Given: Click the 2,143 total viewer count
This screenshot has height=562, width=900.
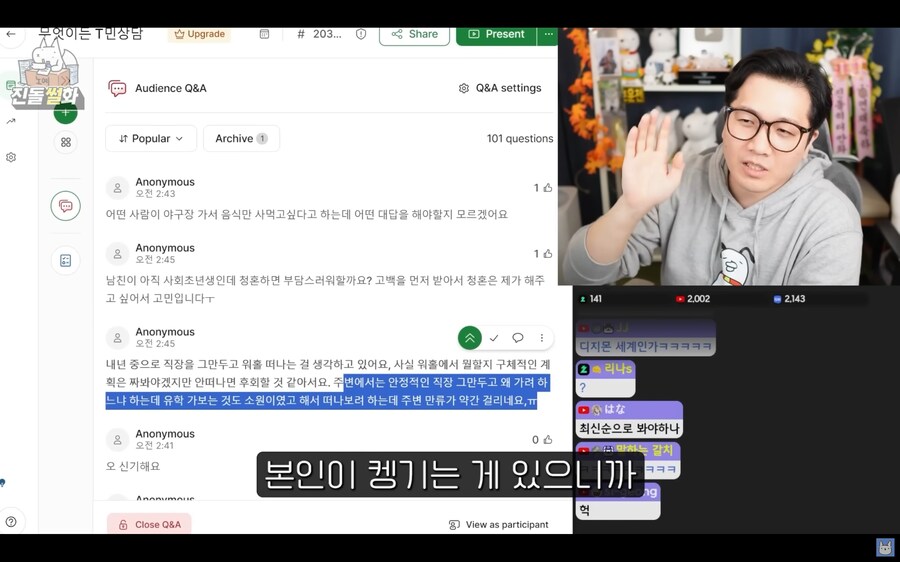Looking at the screenshot, I should (790, 299).
